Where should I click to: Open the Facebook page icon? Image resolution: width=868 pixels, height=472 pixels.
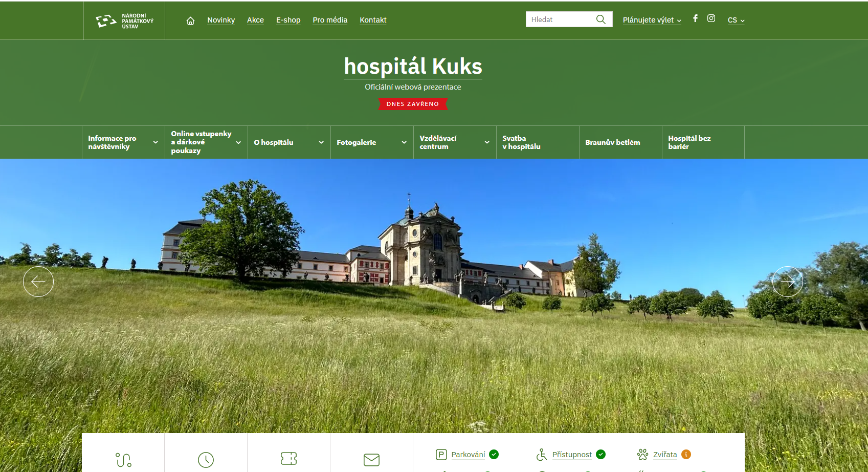coord(695,18)
